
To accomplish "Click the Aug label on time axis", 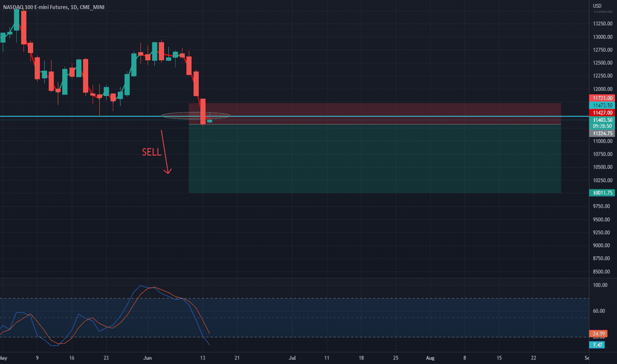I will [x=430, y=357].
